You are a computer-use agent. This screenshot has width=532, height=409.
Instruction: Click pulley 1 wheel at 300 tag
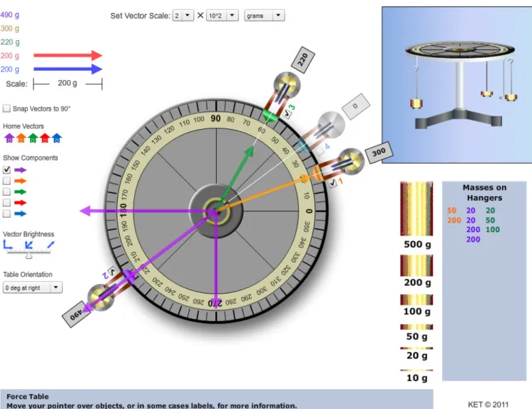click(351, 161)
